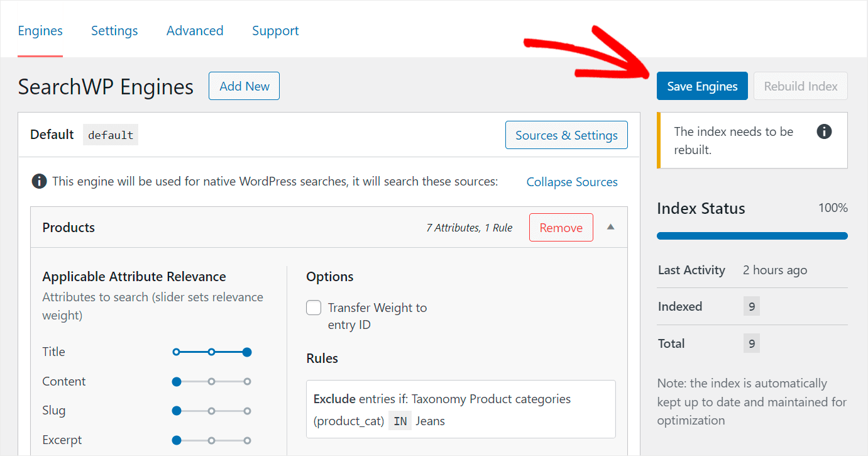The height and width of the screenshot is (456, 868).
Task: Set Title relevance slider to lowest stop
Action: click(x=177, y=352)
